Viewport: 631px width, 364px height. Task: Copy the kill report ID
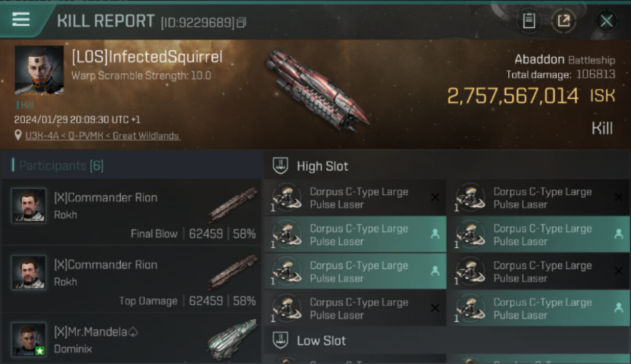click(x=241, y=22)
